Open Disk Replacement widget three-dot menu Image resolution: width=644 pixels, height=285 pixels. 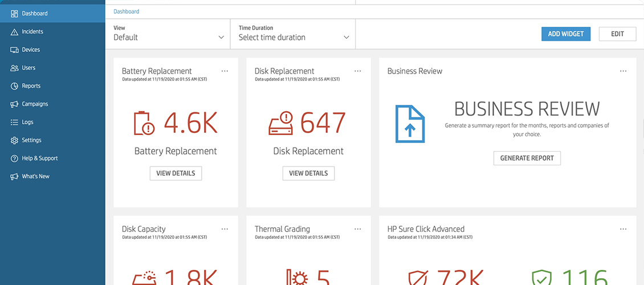tap(358, 71)
